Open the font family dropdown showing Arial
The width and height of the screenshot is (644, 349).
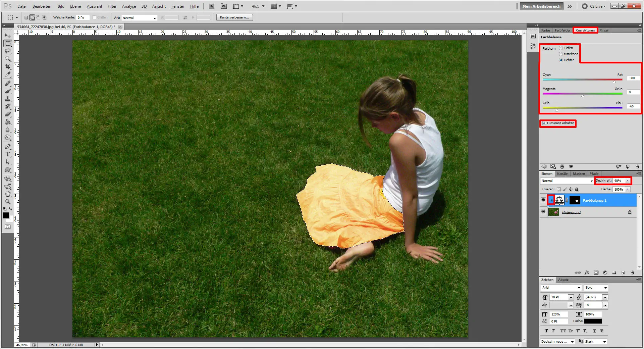click(x=561, y=288)
